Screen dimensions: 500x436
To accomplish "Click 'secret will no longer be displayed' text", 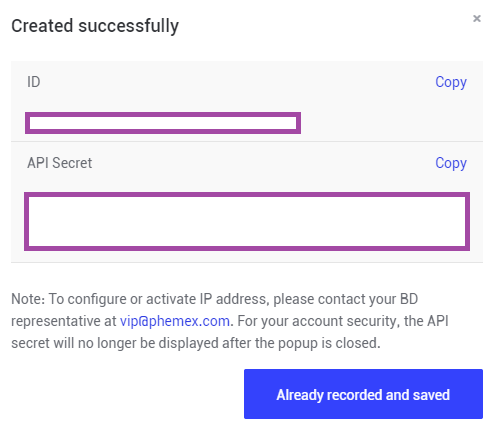I will (115, 343).
